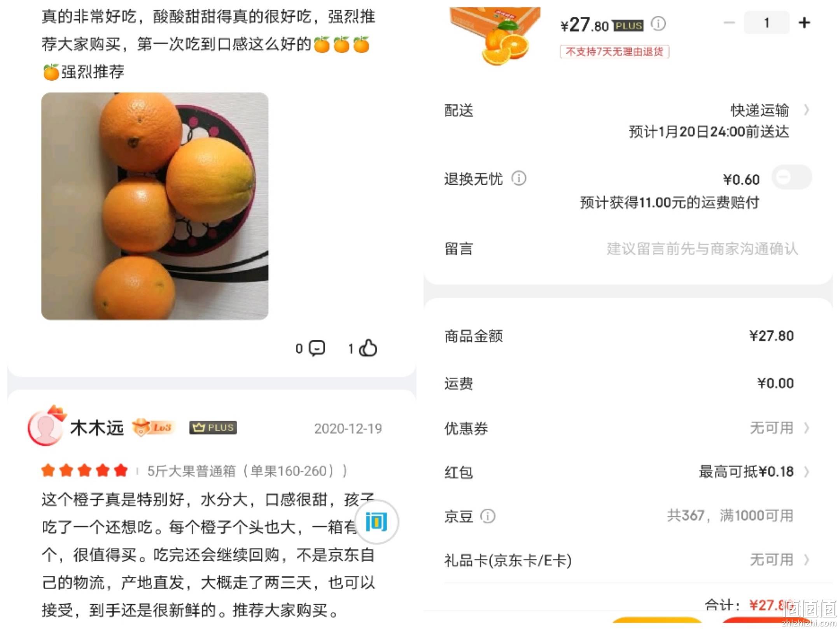Click the quantity number field

point(766,23)
